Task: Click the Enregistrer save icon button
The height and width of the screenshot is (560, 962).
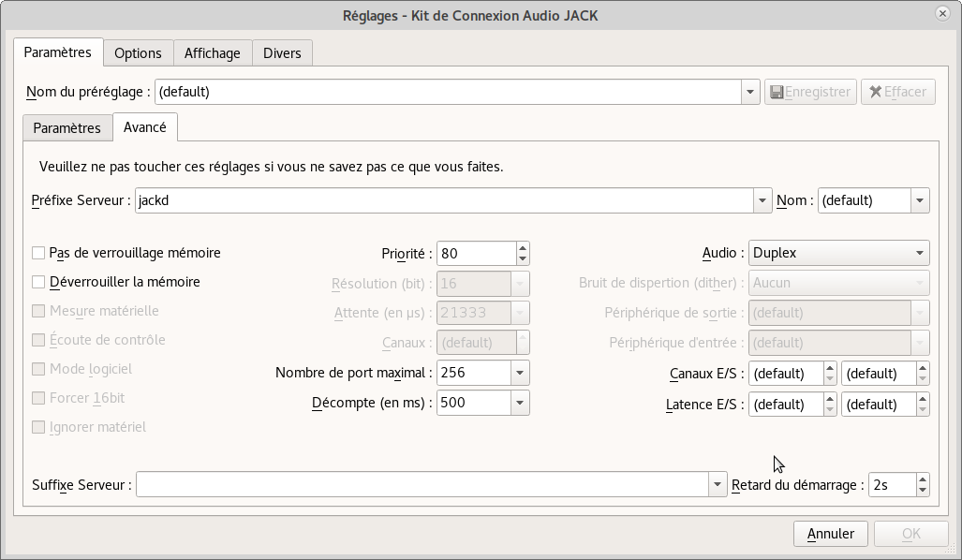Action: (810, 92)
